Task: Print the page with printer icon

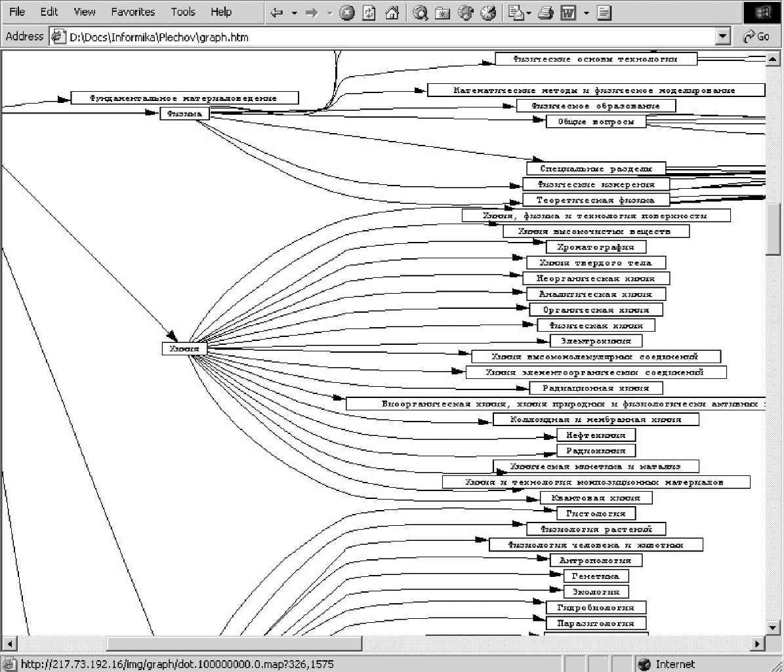Action: point(546,13)
